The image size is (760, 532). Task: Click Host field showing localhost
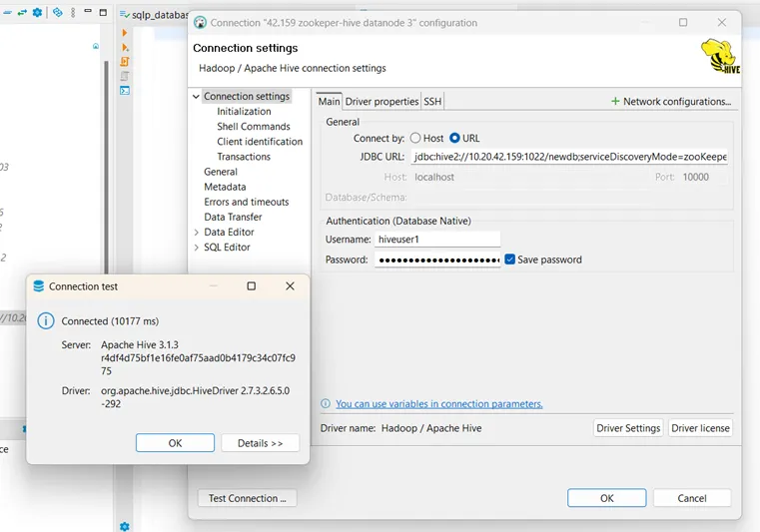528,178
